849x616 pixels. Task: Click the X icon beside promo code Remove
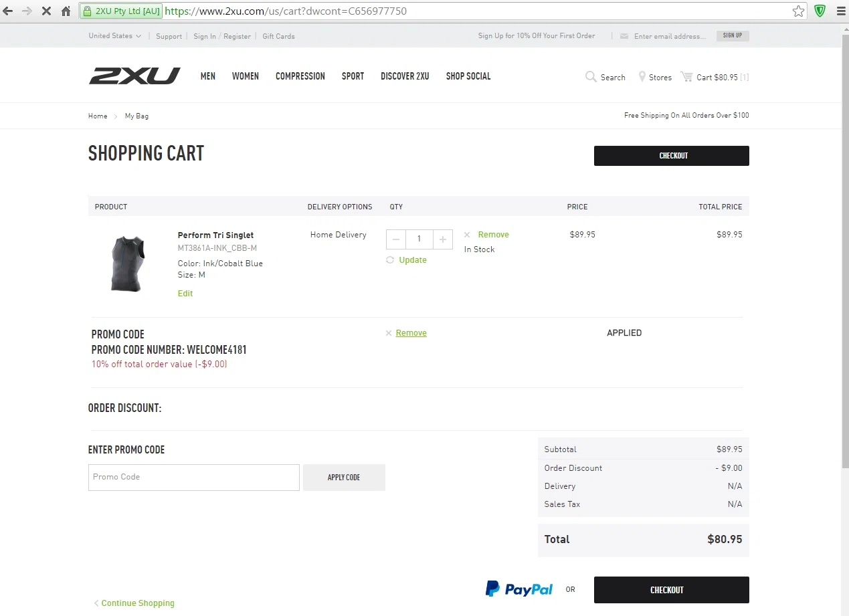tap(389, 333)
